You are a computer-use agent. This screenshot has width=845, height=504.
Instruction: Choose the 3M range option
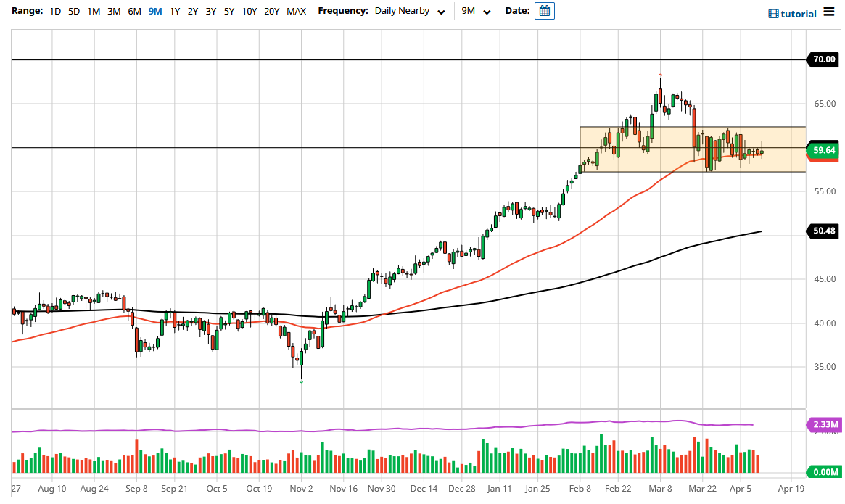click(114, 11)
